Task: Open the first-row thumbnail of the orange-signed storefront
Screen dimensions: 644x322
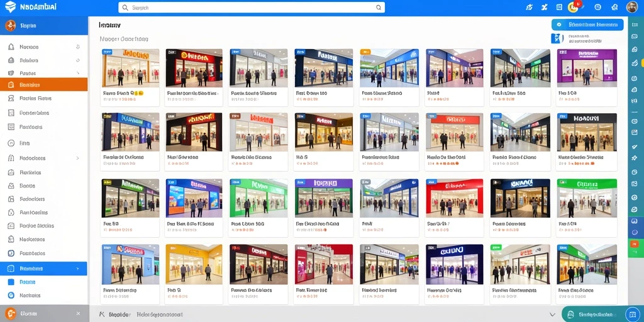Action: pos(131,68)
